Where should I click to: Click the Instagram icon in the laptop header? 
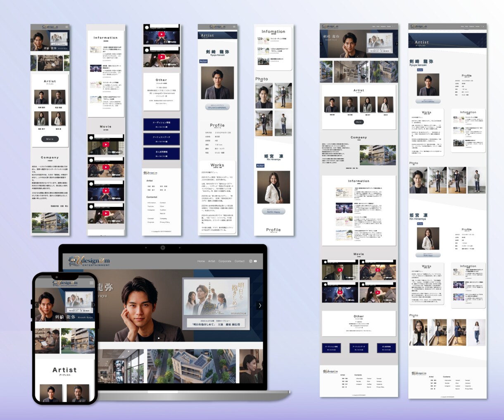250,261
